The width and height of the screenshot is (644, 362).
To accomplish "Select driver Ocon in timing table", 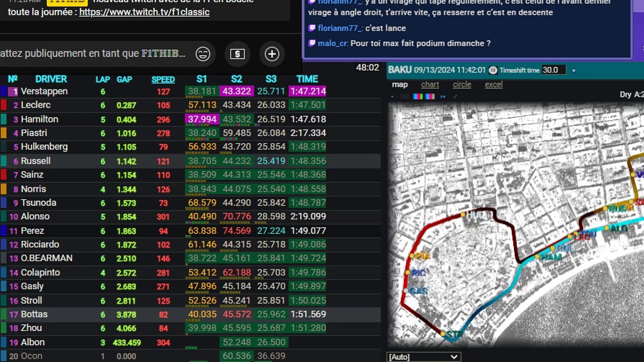I will [32, 356].
